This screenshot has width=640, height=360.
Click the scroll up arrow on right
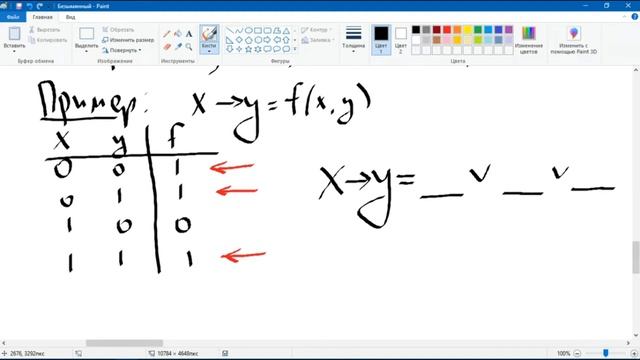point(636,70)
